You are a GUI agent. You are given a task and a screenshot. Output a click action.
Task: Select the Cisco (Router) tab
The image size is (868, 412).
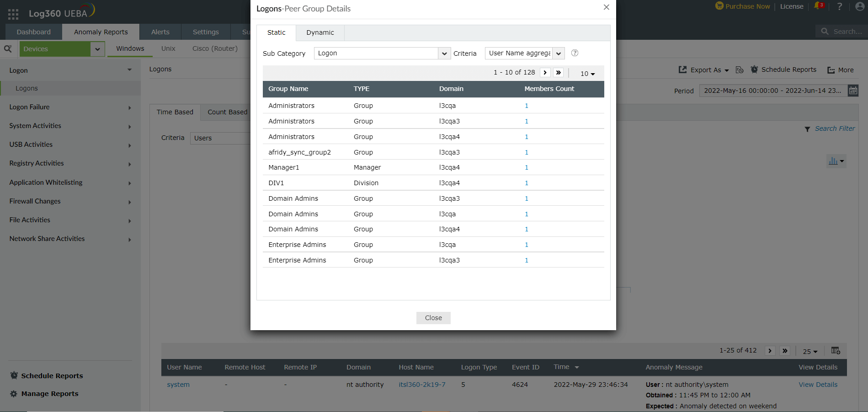click(x=215, y=48)
